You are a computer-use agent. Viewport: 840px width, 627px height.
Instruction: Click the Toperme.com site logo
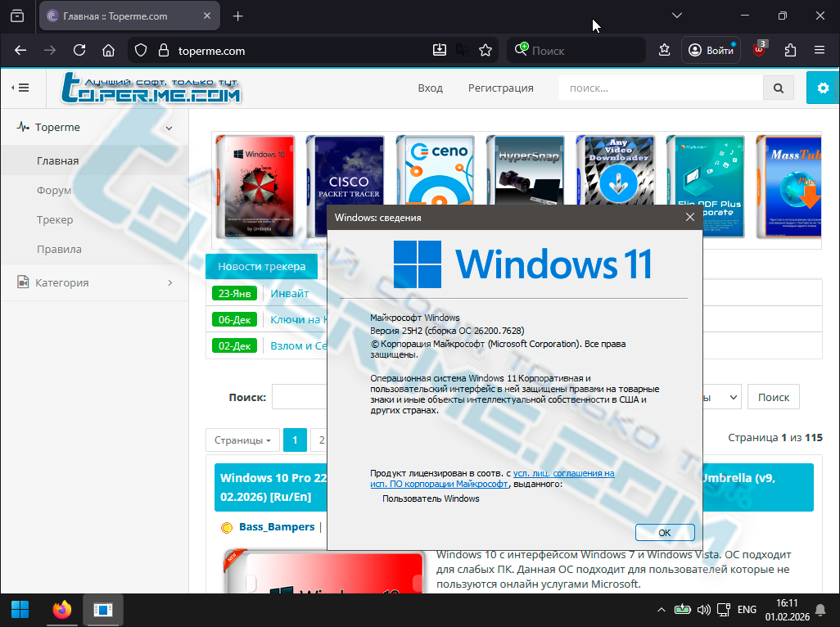tap(151, 88)
